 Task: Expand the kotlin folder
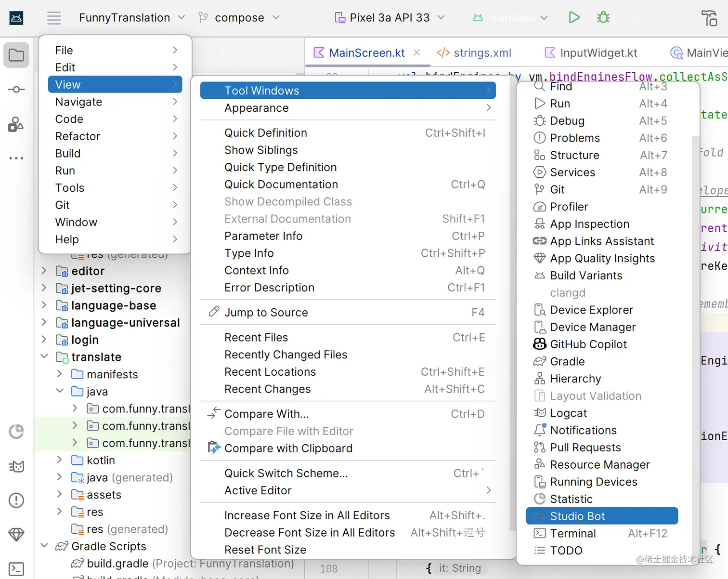[60, 460]
